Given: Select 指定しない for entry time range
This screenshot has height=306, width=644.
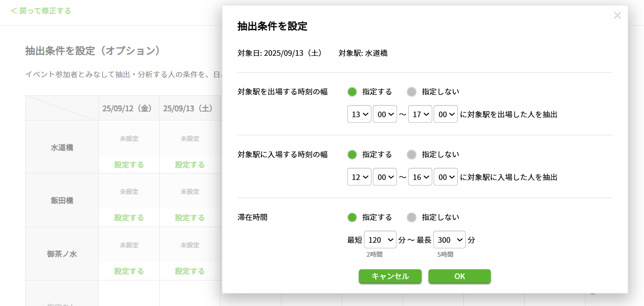Looking at the screenshot, I should point(411,154).
